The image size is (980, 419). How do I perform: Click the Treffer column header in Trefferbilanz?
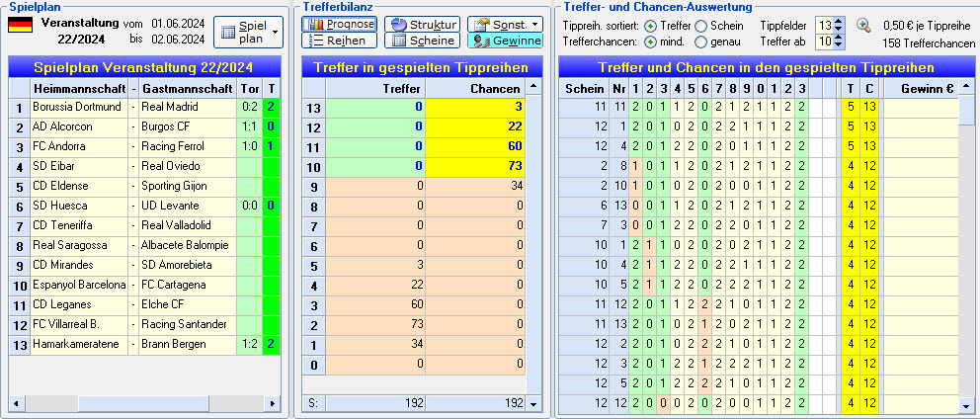click(x=375, y=88)
